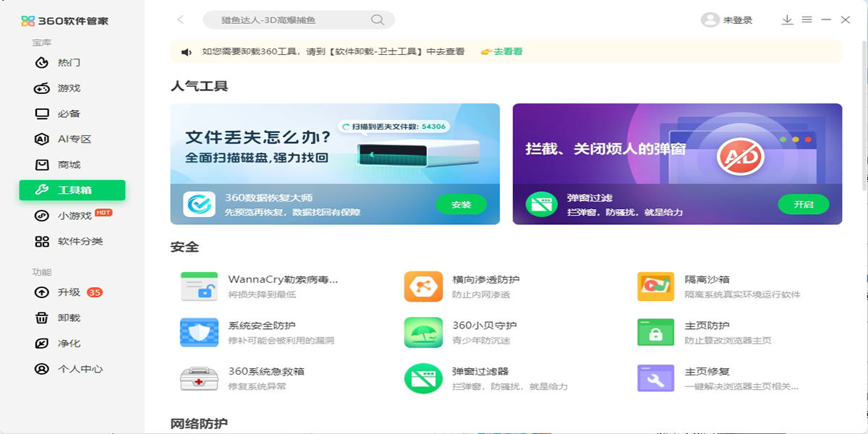Click the 主页防护 lock icon
The width and height of the screenshot is (868, 434).
coord(655,333)
